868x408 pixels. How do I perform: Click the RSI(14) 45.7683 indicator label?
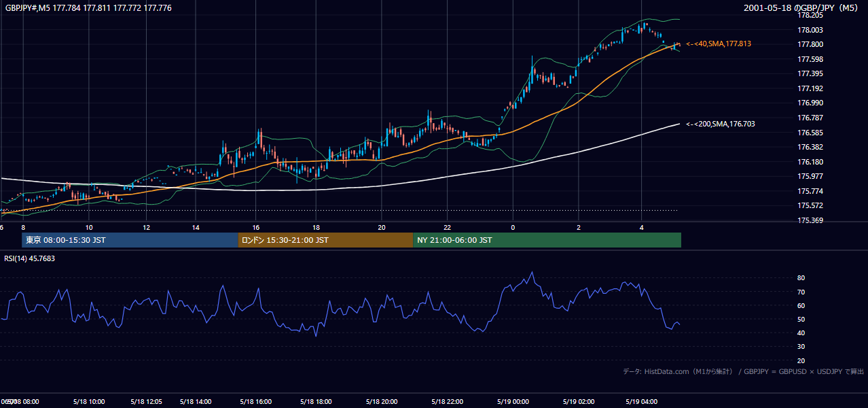[30, 258]
